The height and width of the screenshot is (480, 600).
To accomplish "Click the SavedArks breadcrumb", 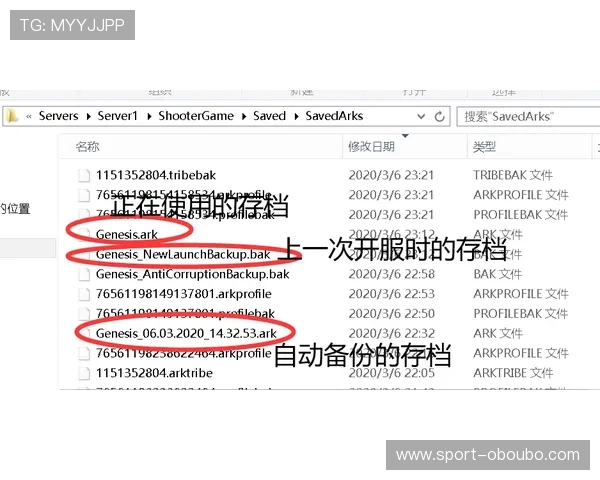I will [334, 116].
